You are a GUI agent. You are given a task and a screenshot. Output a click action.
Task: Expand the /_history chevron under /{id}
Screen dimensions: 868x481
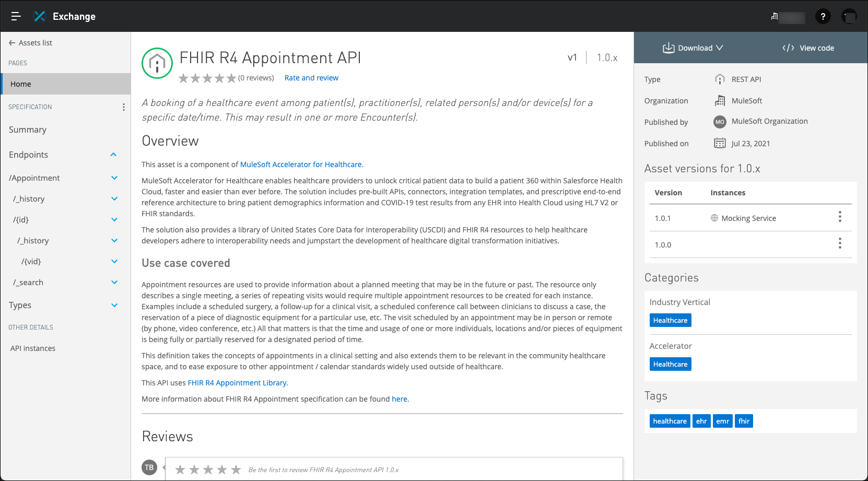114,241
